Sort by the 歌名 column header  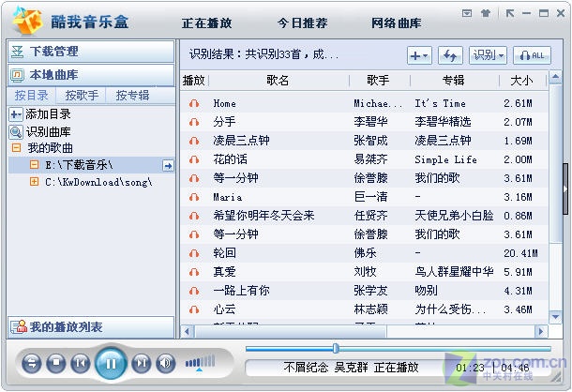278,81
